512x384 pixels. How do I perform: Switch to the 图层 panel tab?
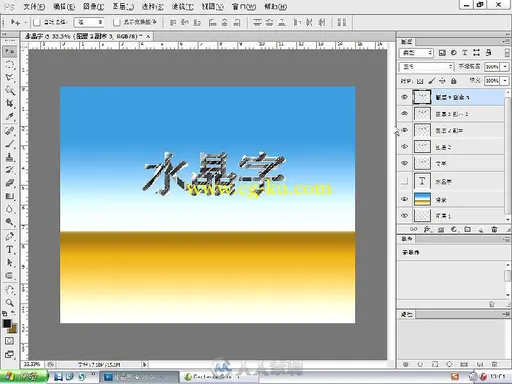coord(406,42)
